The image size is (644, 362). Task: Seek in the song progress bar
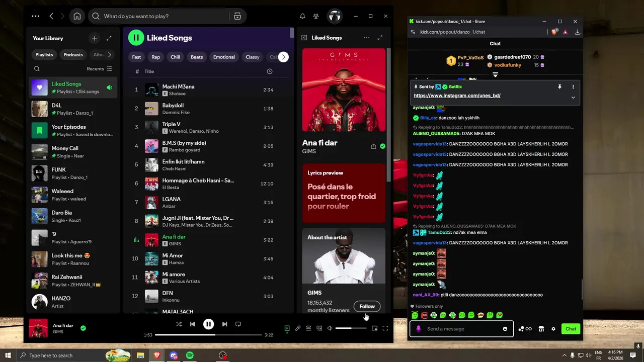click(208, 335)
